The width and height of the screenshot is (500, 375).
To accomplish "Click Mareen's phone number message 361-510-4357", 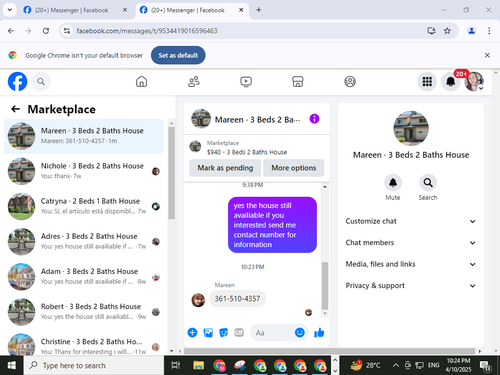I will pyautogui.click(x=237, y=298).
